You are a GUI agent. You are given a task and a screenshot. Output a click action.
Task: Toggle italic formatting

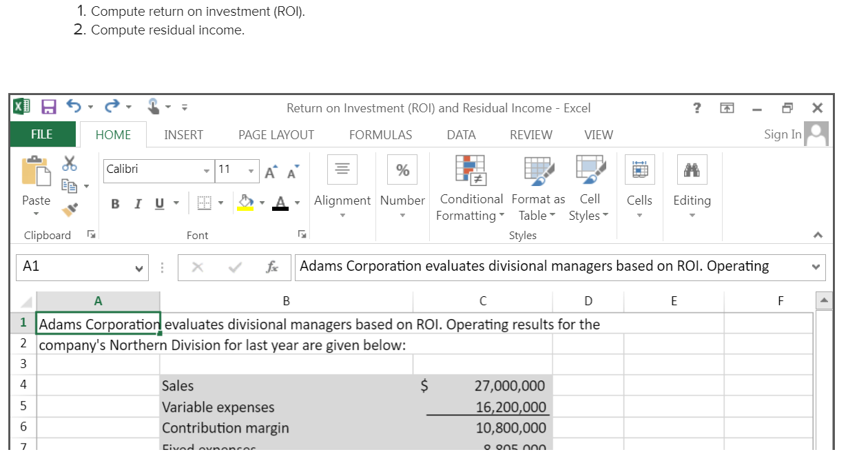click(137, 203)
